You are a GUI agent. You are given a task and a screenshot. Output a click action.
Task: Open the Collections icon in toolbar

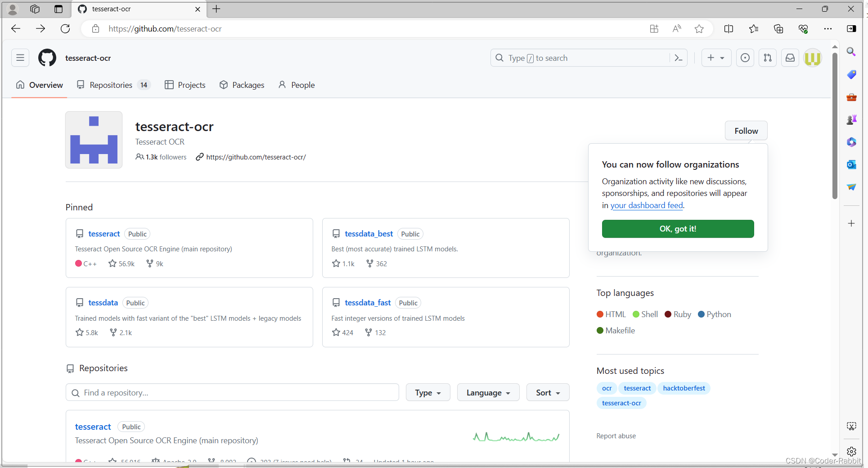(778, 29)
